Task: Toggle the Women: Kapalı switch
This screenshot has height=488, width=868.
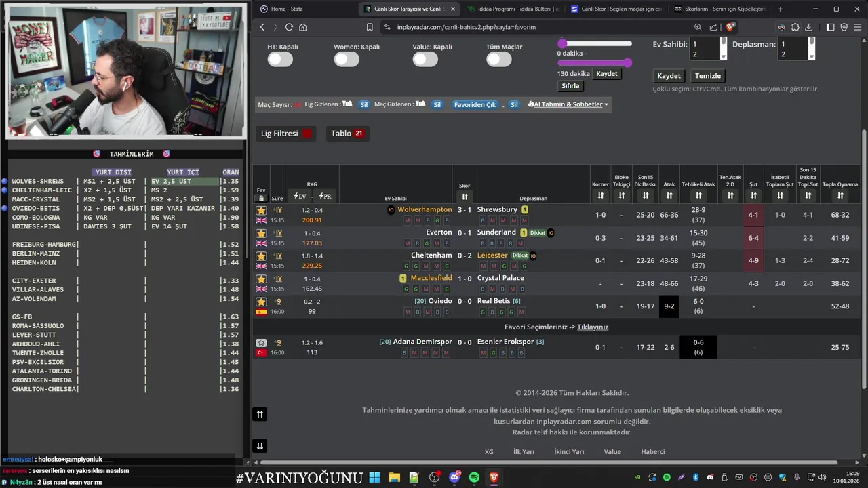Action: click(x=347, y=59)
